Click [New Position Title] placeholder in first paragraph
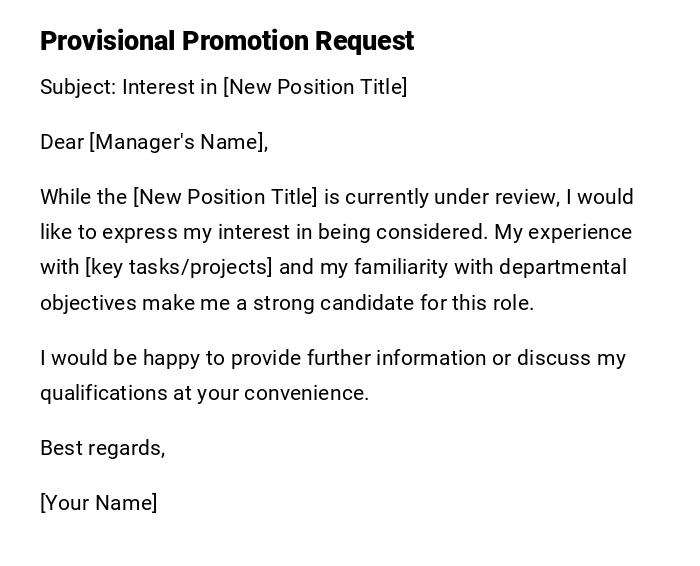Image resolution: width=700 pixels, height=566 pixels. (225, 197)
